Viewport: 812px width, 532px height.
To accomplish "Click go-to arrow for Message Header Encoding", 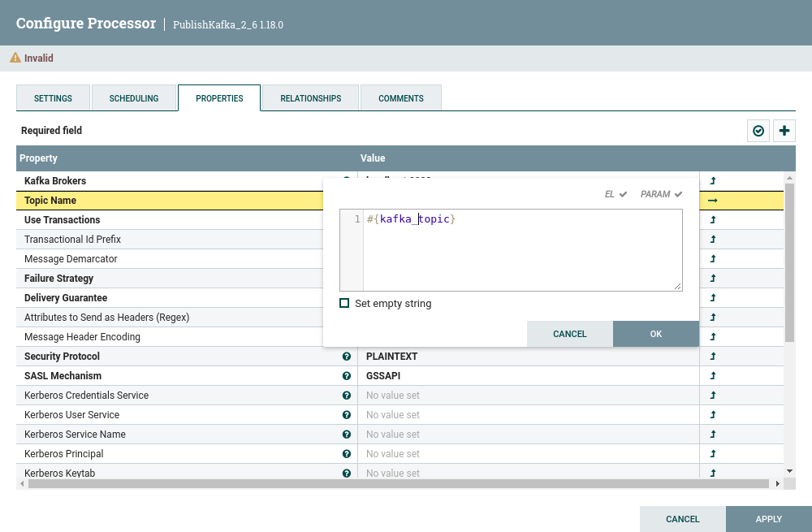I will point(713,337).
